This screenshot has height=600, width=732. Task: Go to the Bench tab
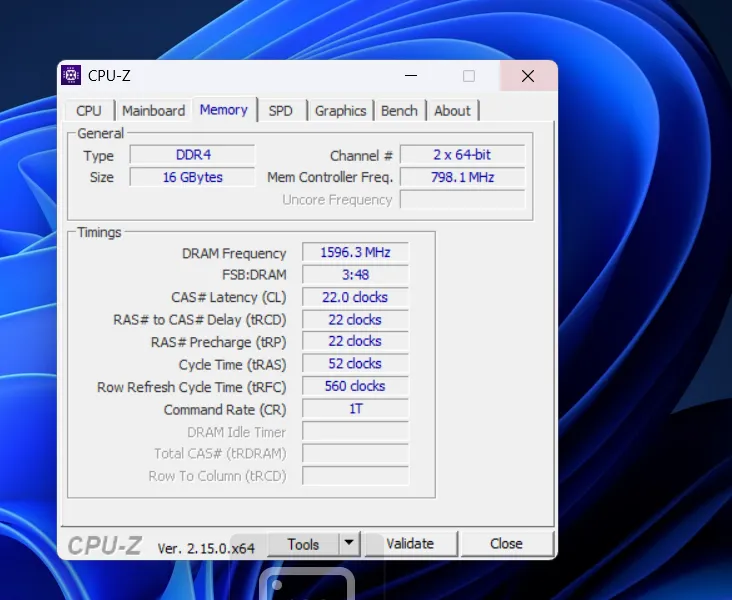pyautogui.click(x=399, y=111)
